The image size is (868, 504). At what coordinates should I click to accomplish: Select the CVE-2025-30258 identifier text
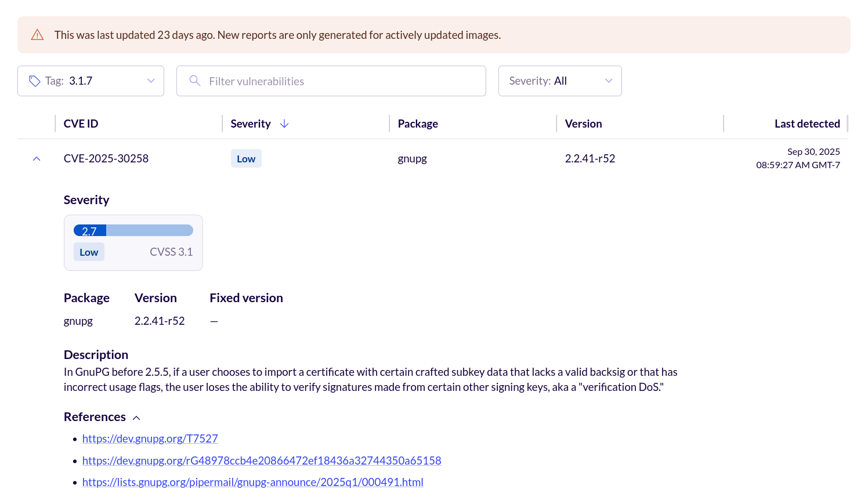click(x=106, y=158)
